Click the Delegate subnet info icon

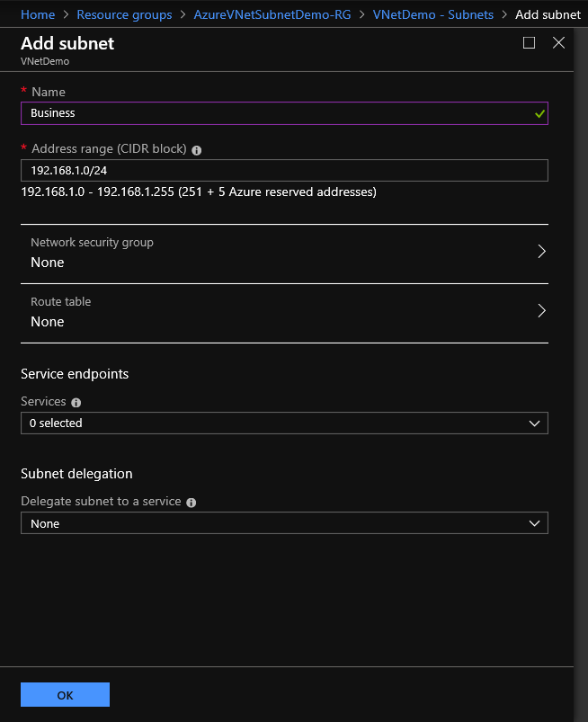[192, 503]
